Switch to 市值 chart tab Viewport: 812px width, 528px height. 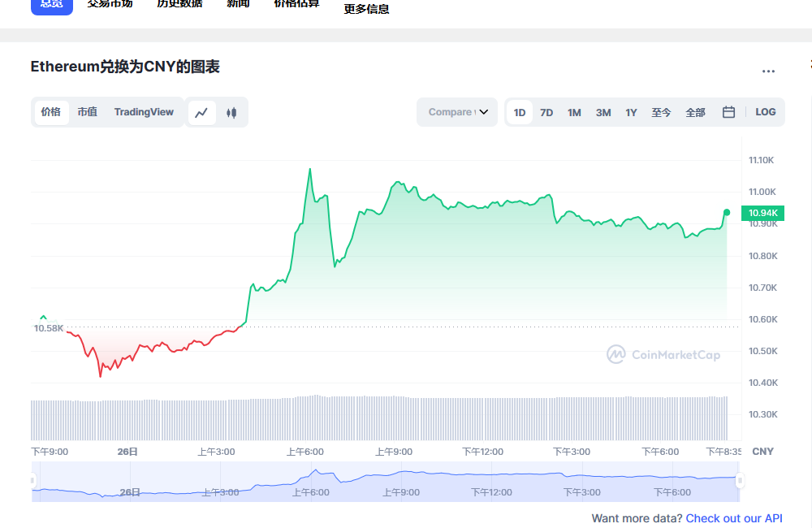[x=87, y=112]
